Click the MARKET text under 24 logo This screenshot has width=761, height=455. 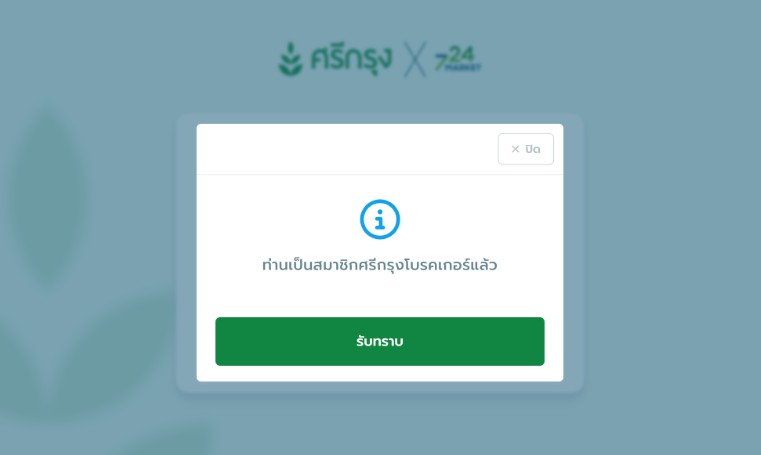[463, 67]
